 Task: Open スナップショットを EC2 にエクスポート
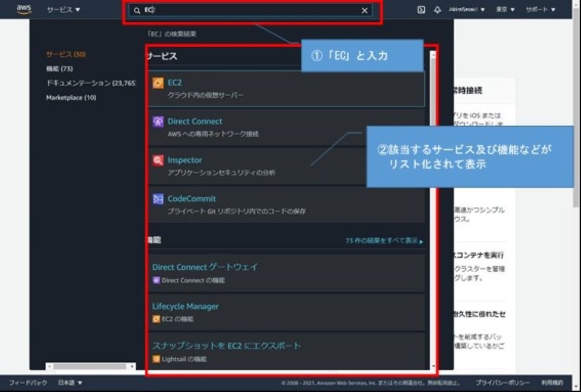tap(226, 345)
